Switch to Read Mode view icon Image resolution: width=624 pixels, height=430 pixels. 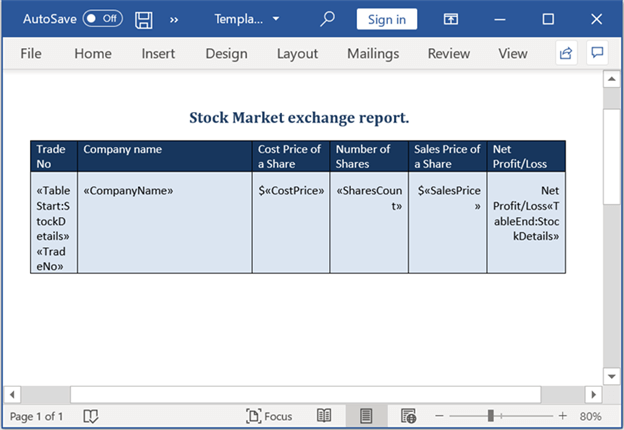pos(324,415)
